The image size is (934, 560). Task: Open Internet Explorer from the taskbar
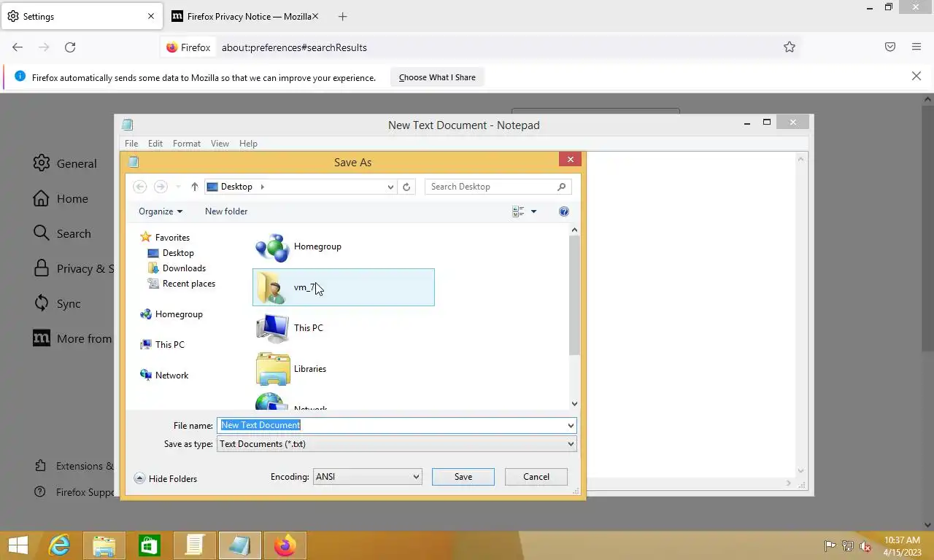[59, 545]
